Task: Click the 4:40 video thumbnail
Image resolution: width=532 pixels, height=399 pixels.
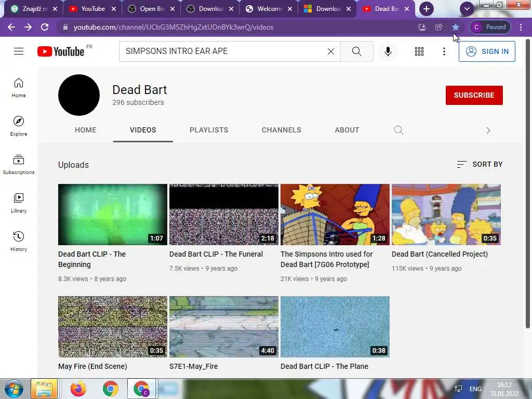Action: 224,327
